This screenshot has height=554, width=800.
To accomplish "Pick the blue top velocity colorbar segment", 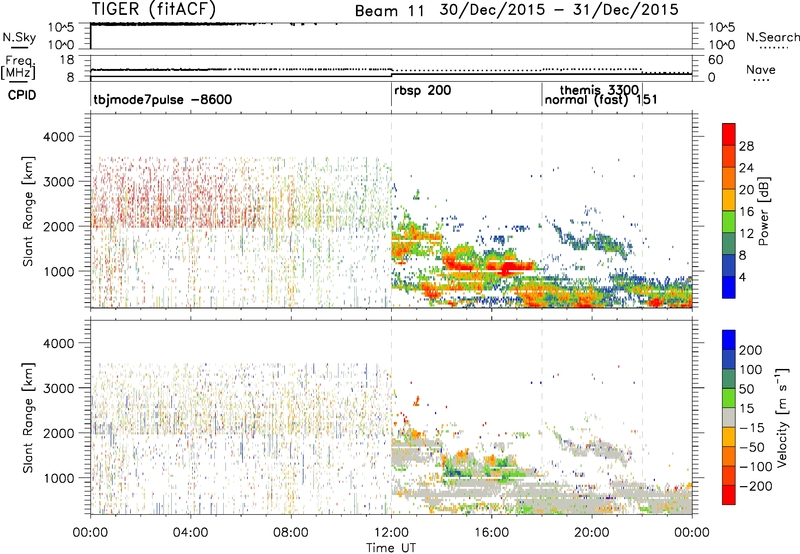I will 729,340.
